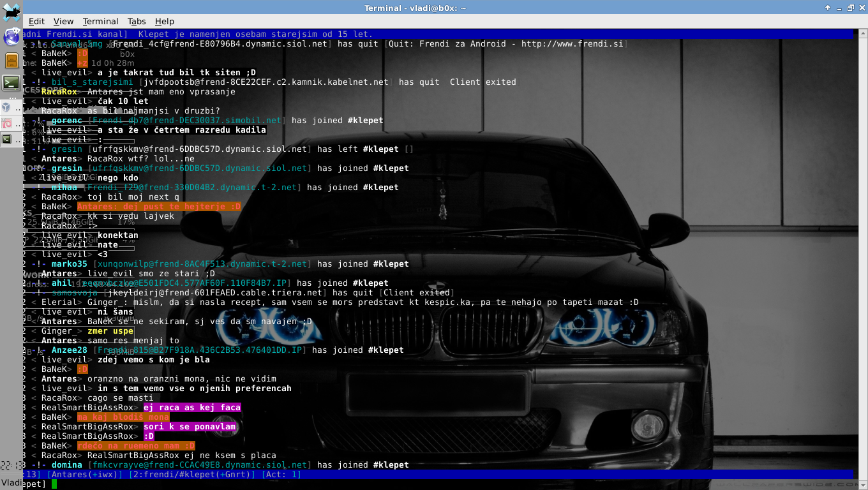Click the channel topic bar text
Screen dimensions: 868x490
click(x=198, y=34)
